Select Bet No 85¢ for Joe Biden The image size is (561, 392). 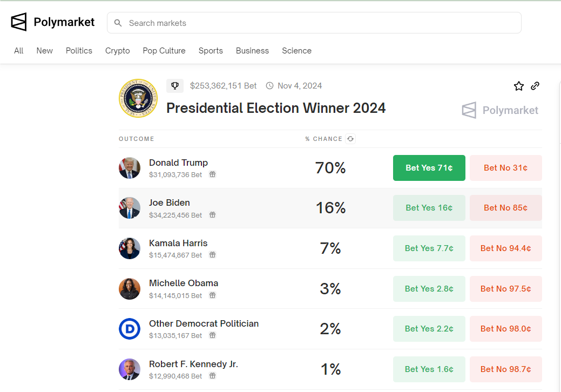click(505, 208)
